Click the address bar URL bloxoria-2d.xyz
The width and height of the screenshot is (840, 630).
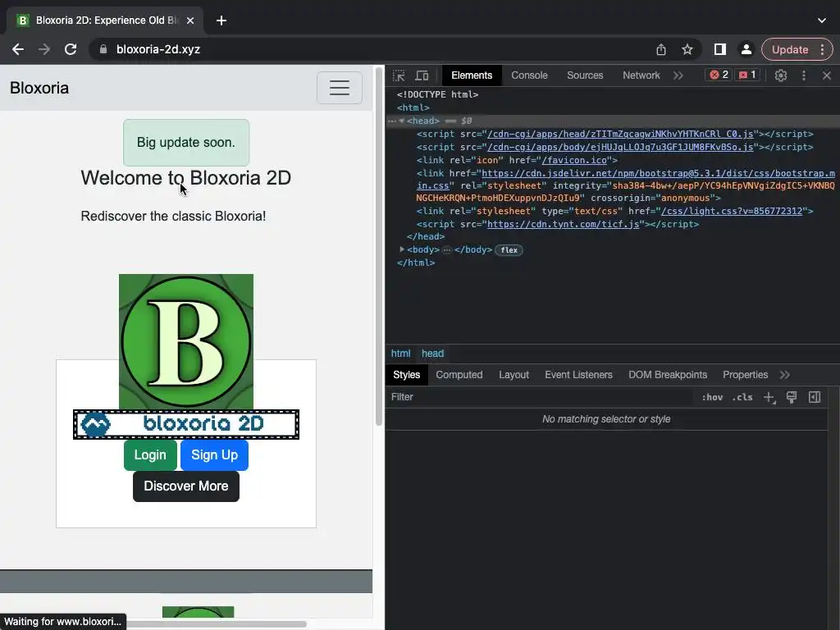click(158, 49)
